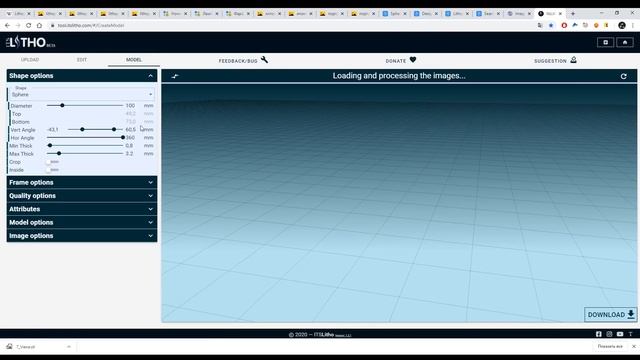Click the zigzag icon left of the loading message
This screenshot has width=640, height=360.
click(x=175, y=76)
